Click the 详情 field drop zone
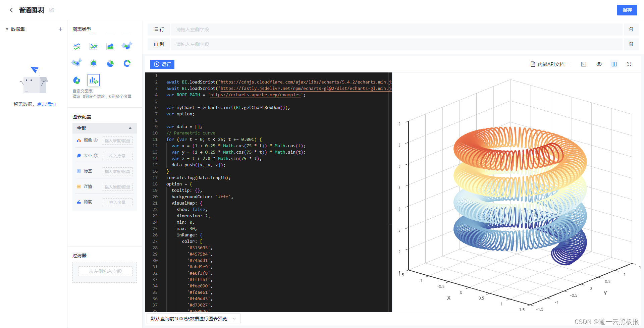 point(117,187)
